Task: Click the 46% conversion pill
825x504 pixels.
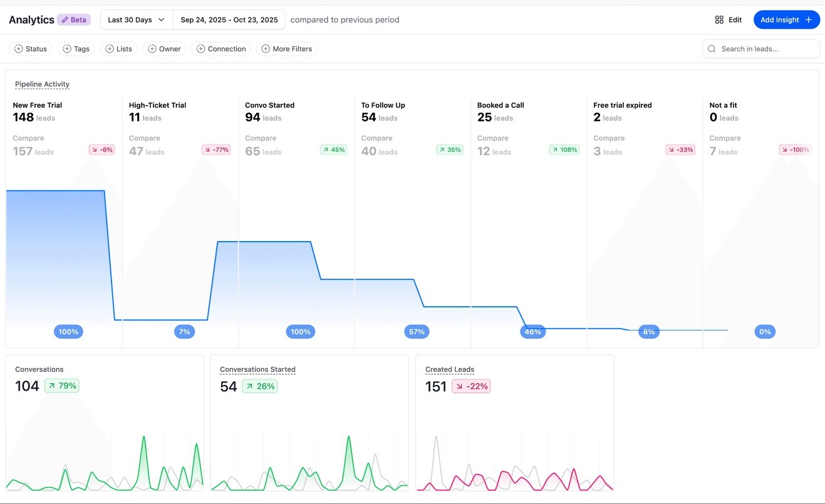Action: tap(532, 332)
